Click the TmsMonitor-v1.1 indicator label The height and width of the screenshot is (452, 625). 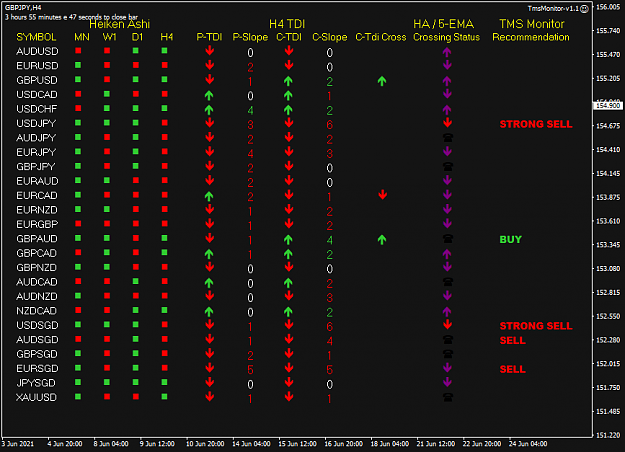[x=553, y=8]
